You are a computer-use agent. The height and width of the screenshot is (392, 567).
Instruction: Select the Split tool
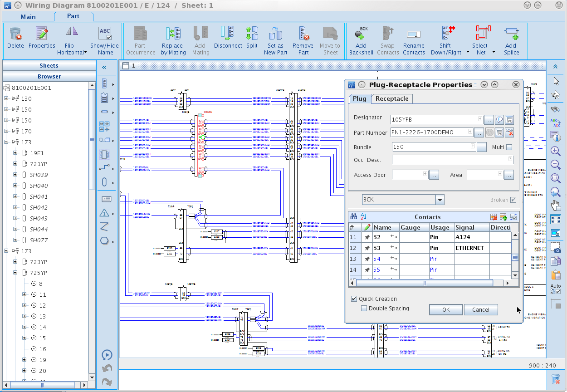click(x=252, y=37)
